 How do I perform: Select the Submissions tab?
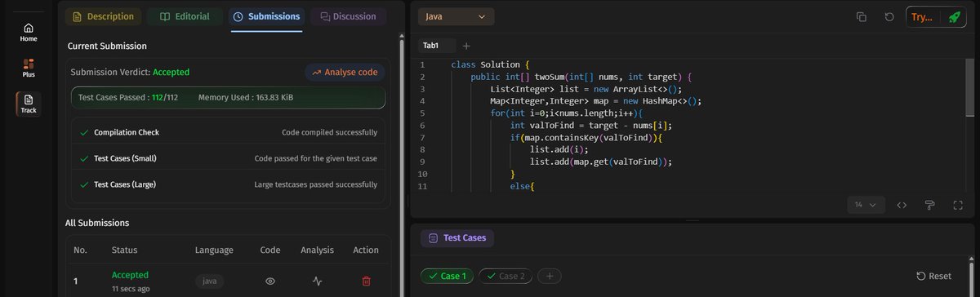point(266,16)
